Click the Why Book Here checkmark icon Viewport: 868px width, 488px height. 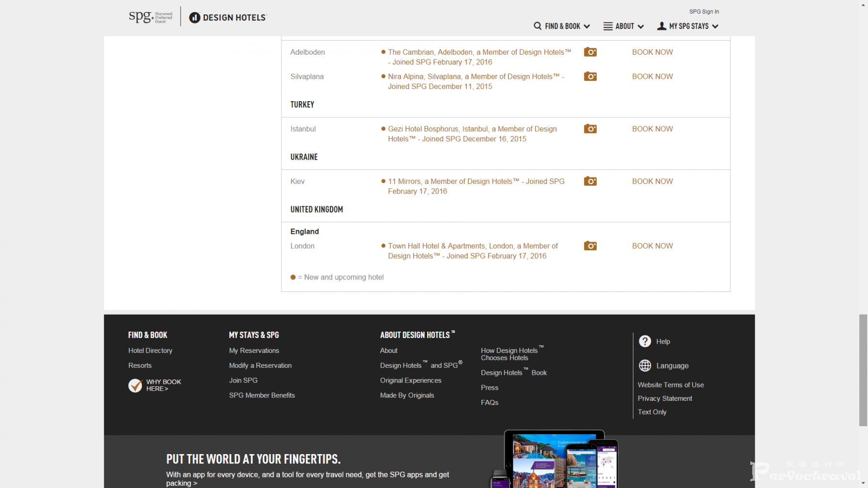tap(135, 385)
